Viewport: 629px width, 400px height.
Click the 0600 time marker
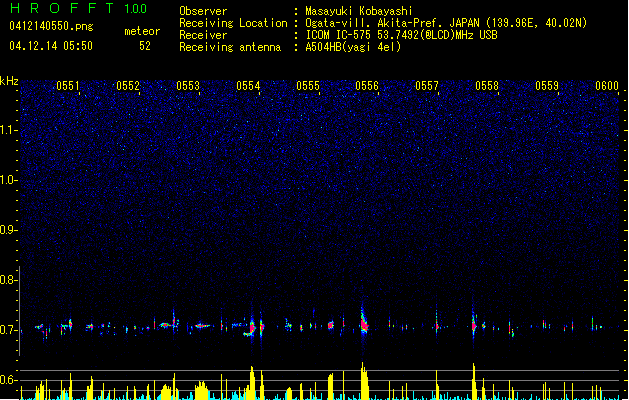coord(607,86)
